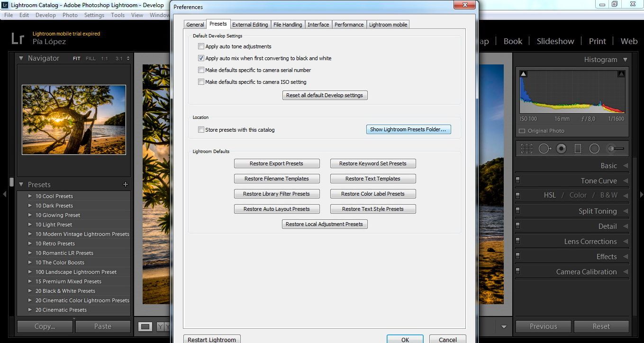Click the shadow clipping triangle on the histogram

[x=523, y=73]
